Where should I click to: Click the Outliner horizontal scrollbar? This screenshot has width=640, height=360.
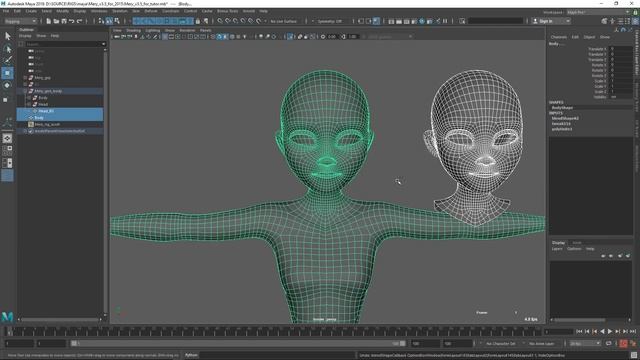60,320
